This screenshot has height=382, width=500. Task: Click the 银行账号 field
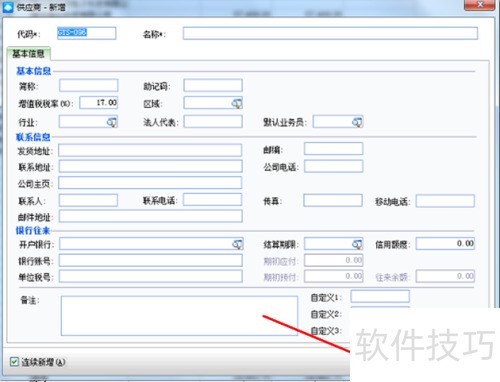[151, 260]
